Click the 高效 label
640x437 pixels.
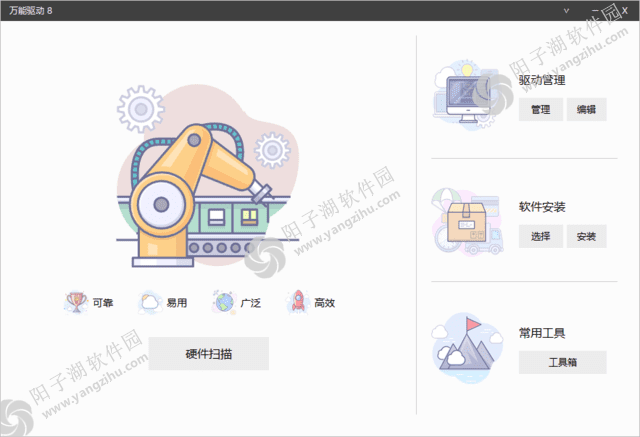pos(324,303)
